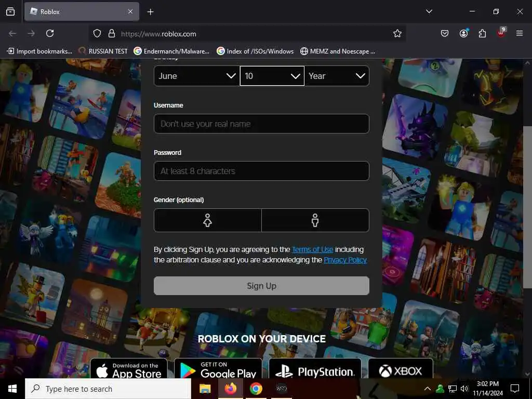Open the volume speaker tray icon
The width and height of the screenshot is (532, 399).
(x=464, y=389)
